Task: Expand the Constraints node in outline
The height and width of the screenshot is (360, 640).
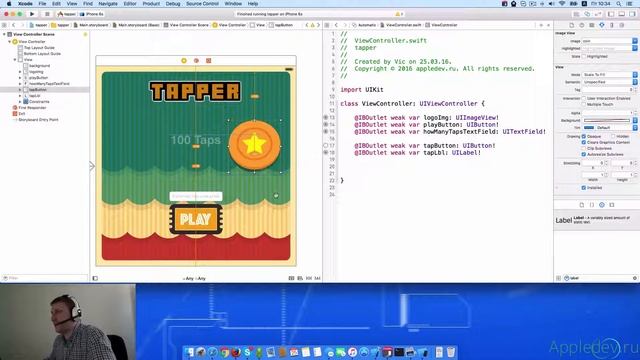Action: click(x=20, y=102)
